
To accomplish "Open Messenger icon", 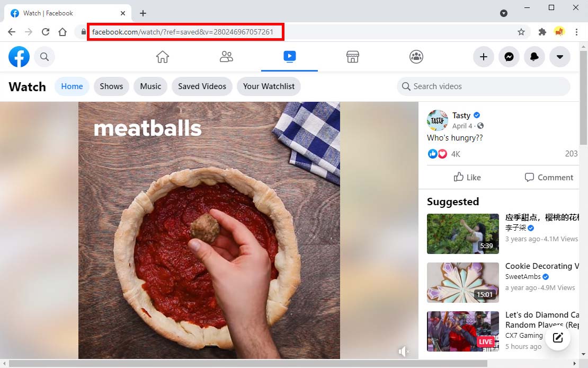I will click(509, 57).
